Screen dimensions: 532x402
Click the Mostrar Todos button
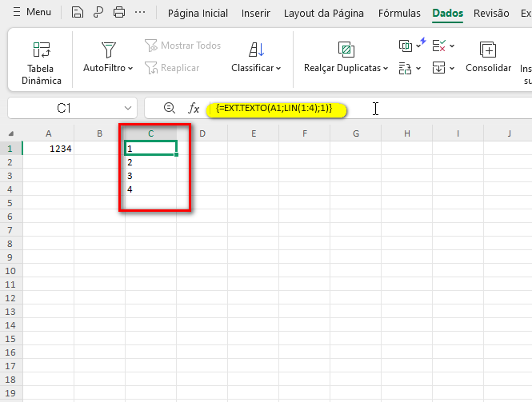point(182,46)
